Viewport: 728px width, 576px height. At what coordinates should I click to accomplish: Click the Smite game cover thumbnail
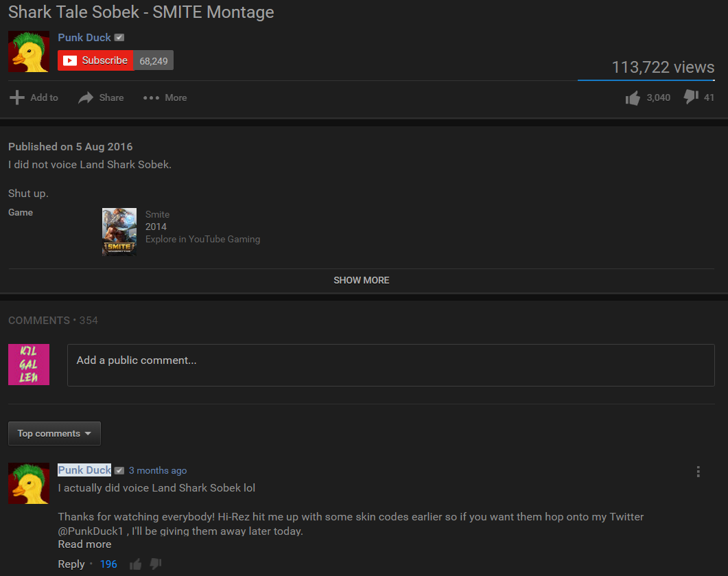tap(119, 232)
